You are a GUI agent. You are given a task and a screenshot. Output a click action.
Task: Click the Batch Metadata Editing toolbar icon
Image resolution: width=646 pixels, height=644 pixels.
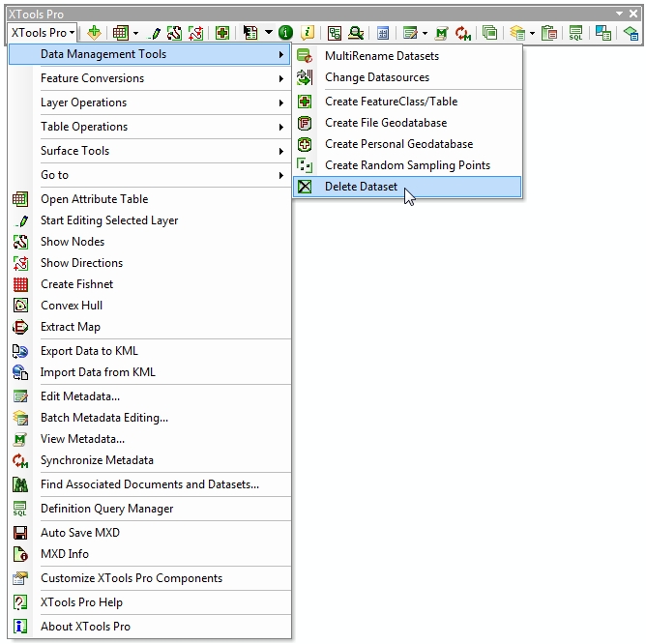[517, 33]
